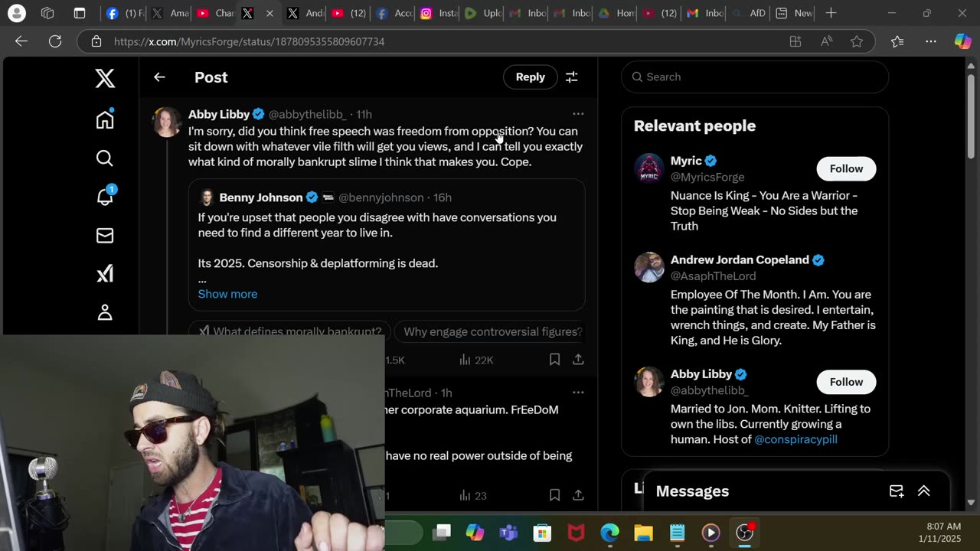
Task: Close the active X tab
Action: (x=269, y=13)
